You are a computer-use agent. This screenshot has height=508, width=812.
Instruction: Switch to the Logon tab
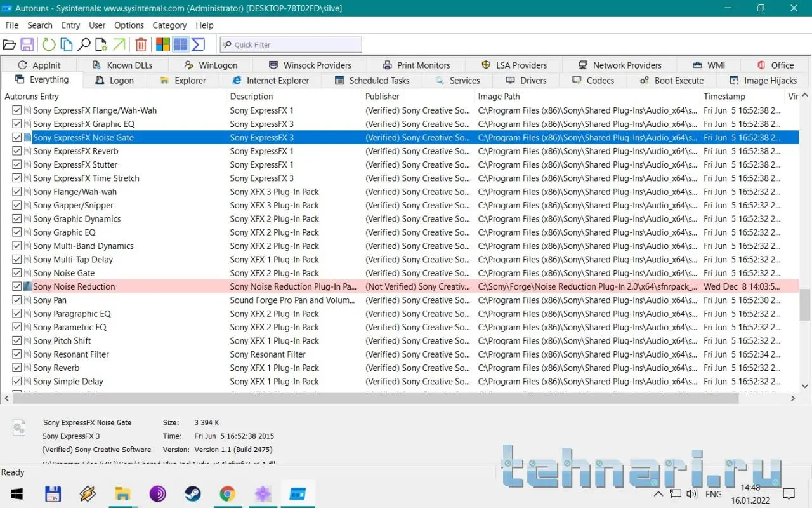[115, 81]
